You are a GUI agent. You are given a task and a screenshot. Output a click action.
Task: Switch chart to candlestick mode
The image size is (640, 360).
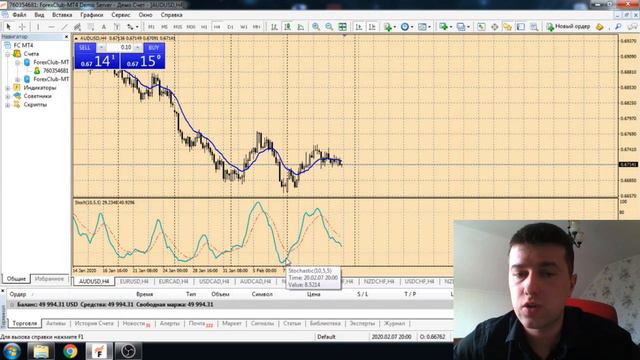click(287, 27)
